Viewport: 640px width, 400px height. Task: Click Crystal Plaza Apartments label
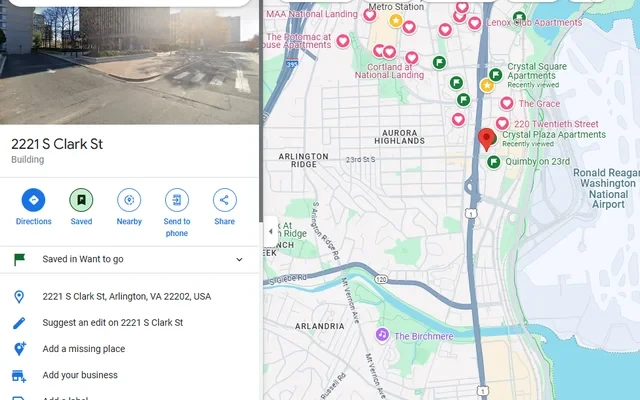pyautogui.click(x=554, y=135)
